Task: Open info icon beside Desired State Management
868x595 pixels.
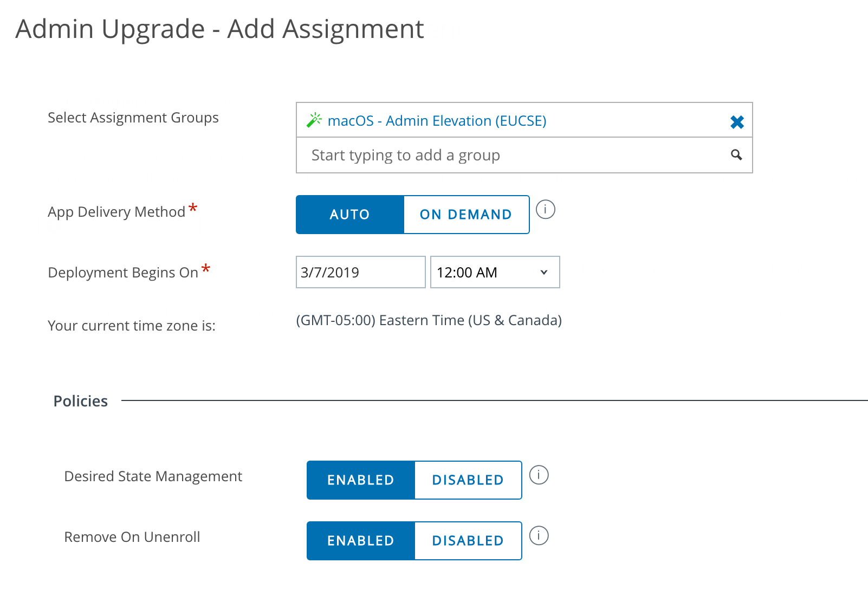Action: [x=539, y=475]
